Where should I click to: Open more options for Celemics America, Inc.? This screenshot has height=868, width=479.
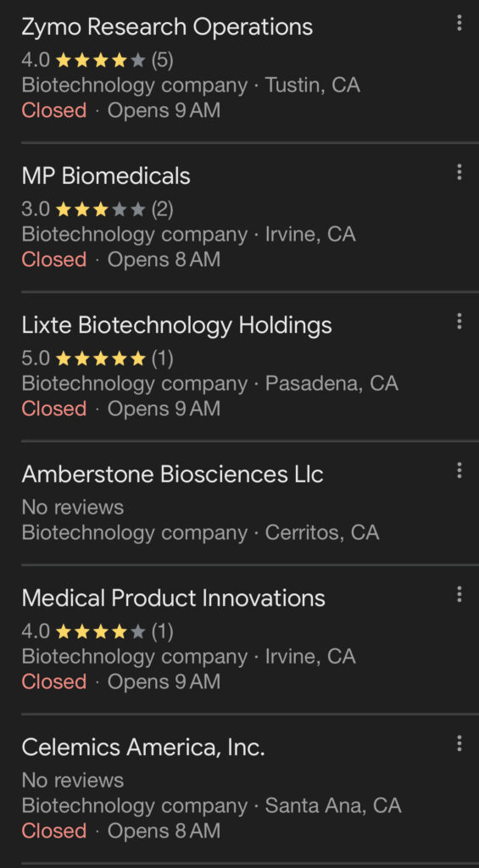[x=459, y=743]
